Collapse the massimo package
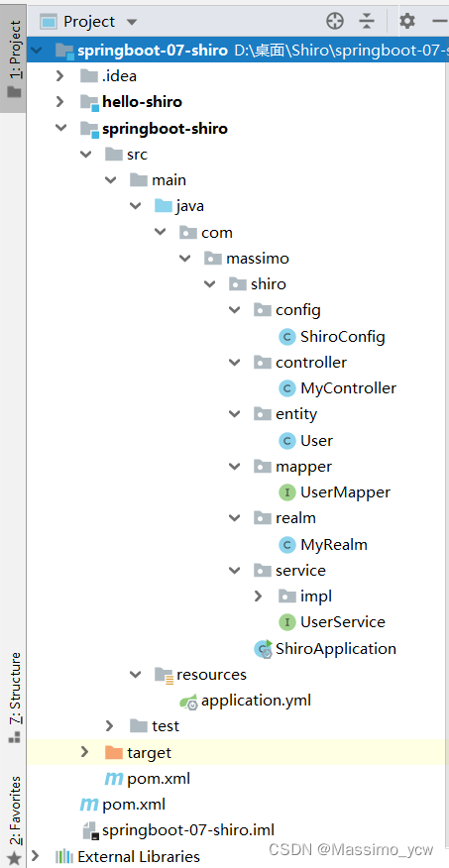 (185, 258)
